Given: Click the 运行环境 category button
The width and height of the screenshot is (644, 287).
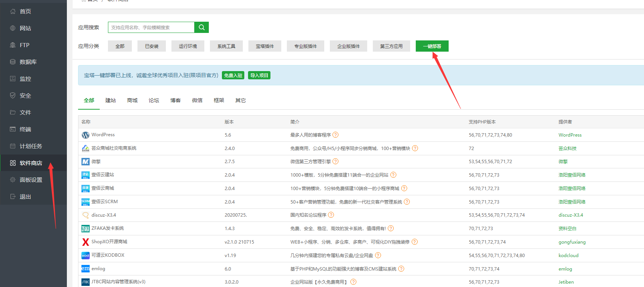Looking at the screenshot, I should (x=188, y=46).
